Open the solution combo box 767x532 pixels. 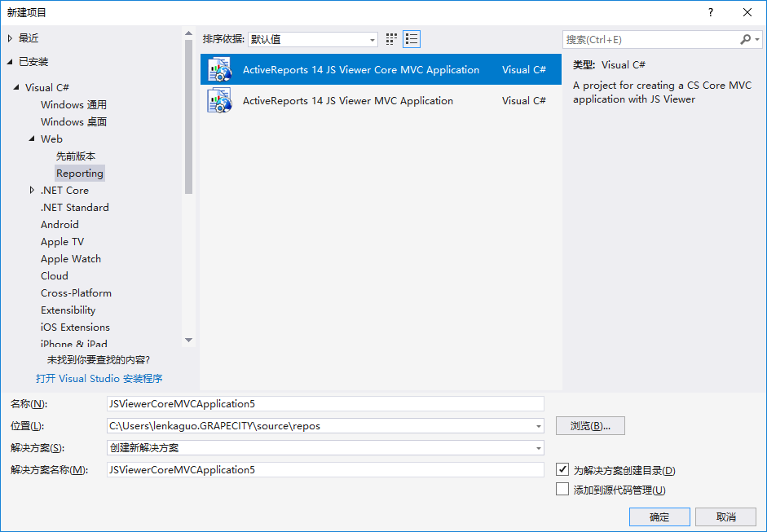click(x=325, y=447)
